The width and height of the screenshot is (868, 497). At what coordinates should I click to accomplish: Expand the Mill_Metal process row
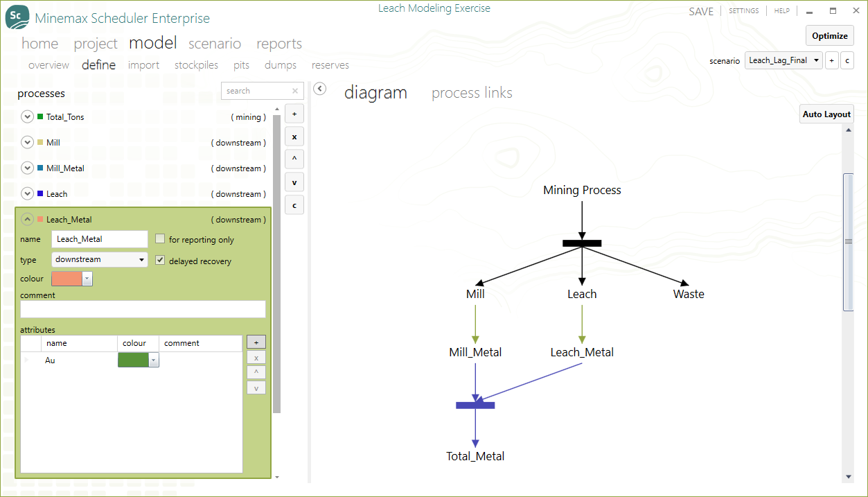click(28, 168)
